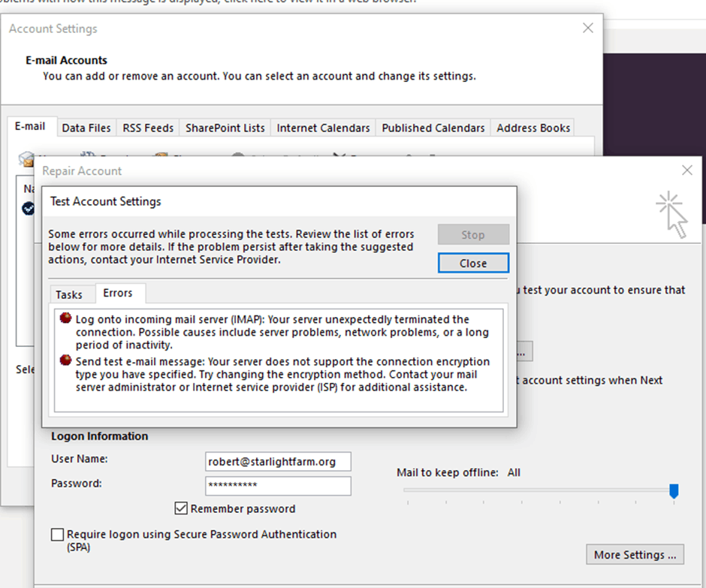This screenshot has height=588, width=706.
Task: Open the Internet Calendars tab
Action: pyautogui.click(x=323, y=128)
